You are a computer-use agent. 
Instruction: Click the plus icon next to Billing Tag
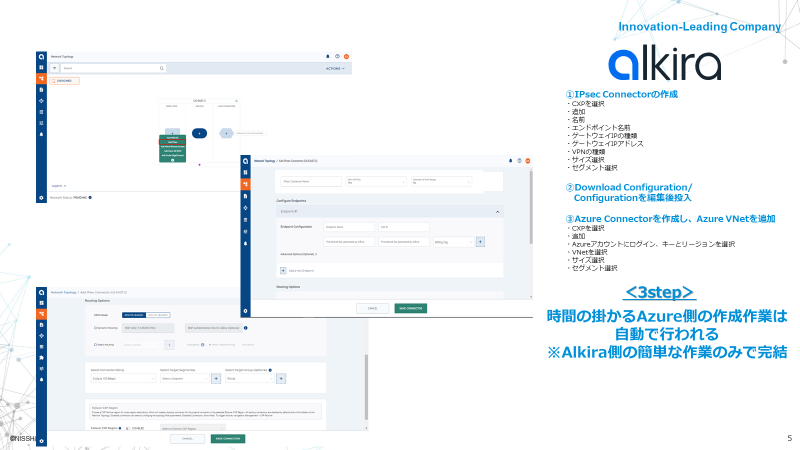click(480, 241)
